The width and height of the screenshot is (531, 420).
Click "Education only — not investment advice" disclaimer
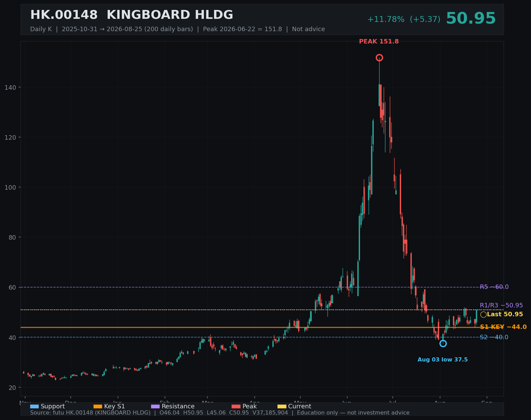(353, 413)
